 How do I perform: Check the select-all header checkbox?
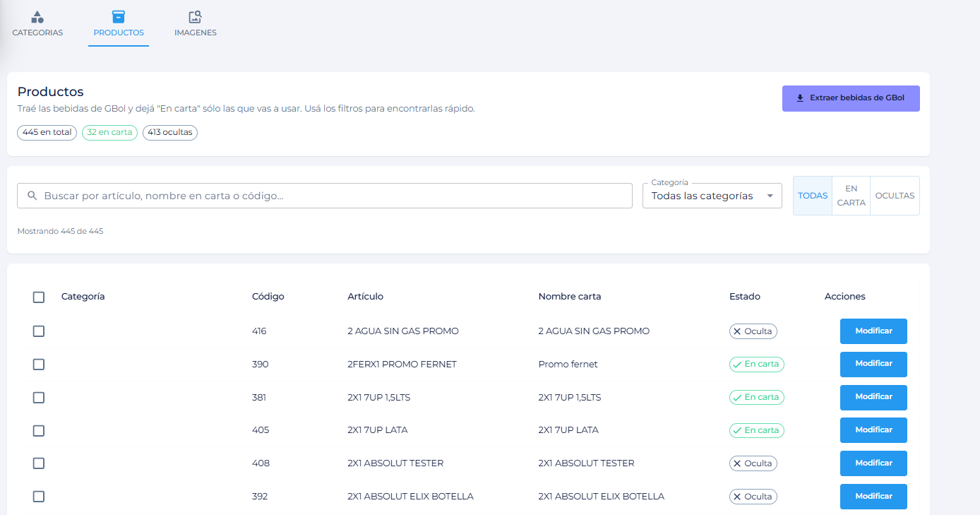pos(39,297)
